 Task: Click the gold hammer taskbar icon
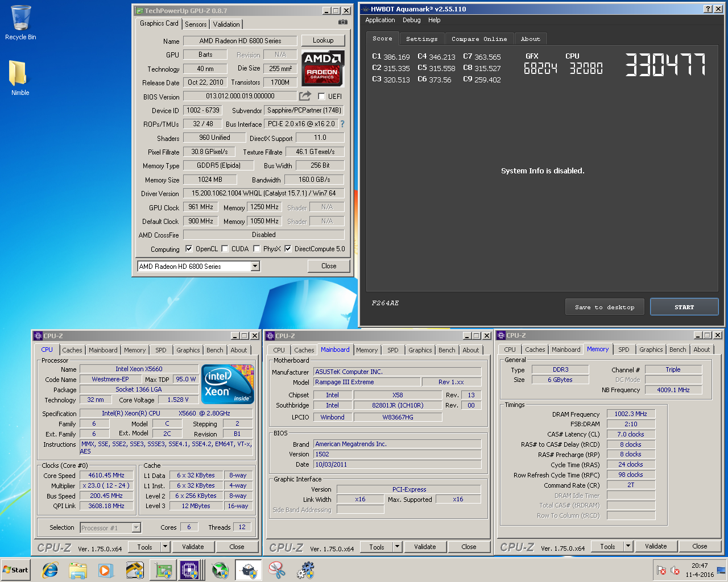click(135, 570)
